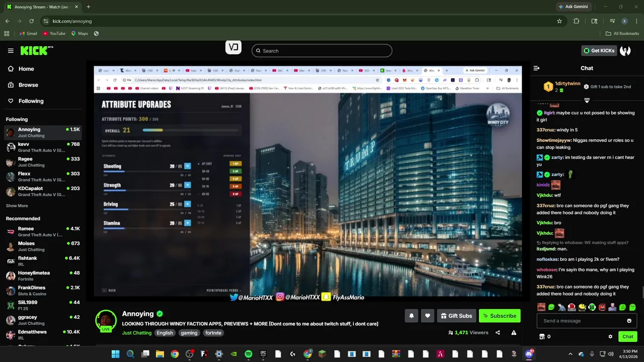Click nofloxkas username in chat
Viewport: 644px width, 362px height.
tap(547, 259)
